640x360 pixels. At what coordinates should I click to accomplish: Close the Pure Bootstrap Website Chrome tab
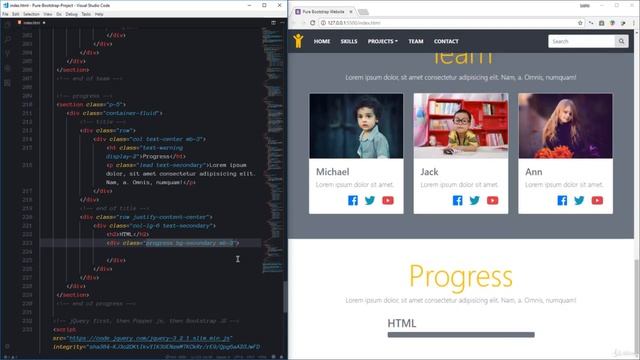351,12
